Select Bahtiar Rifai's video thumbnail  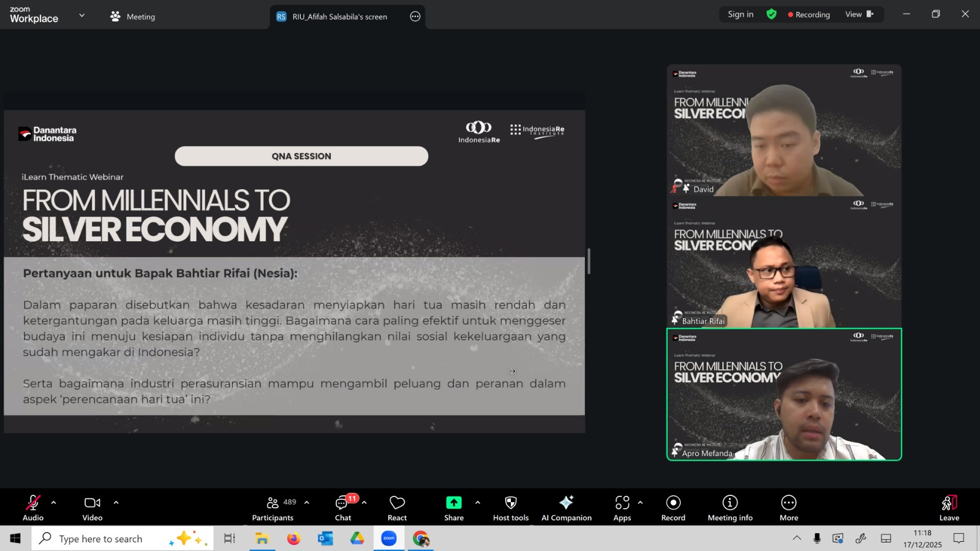point(783,263)
